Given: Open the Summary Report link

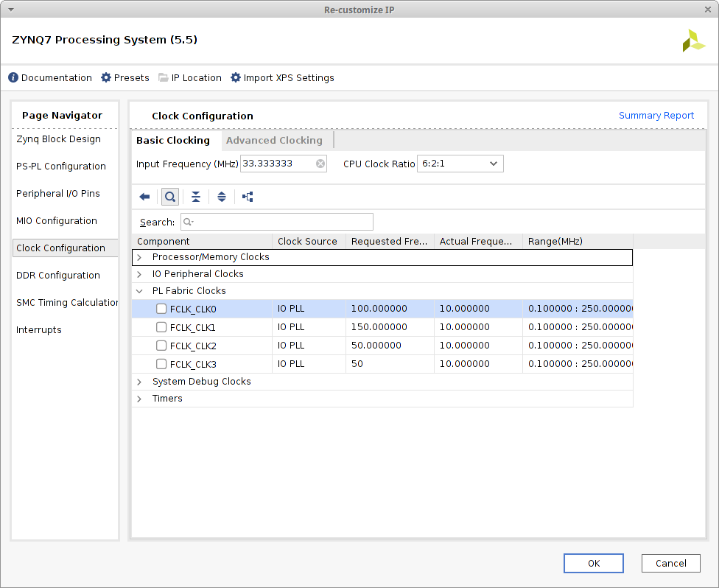Looking at the screenshot, I should 656,116.
